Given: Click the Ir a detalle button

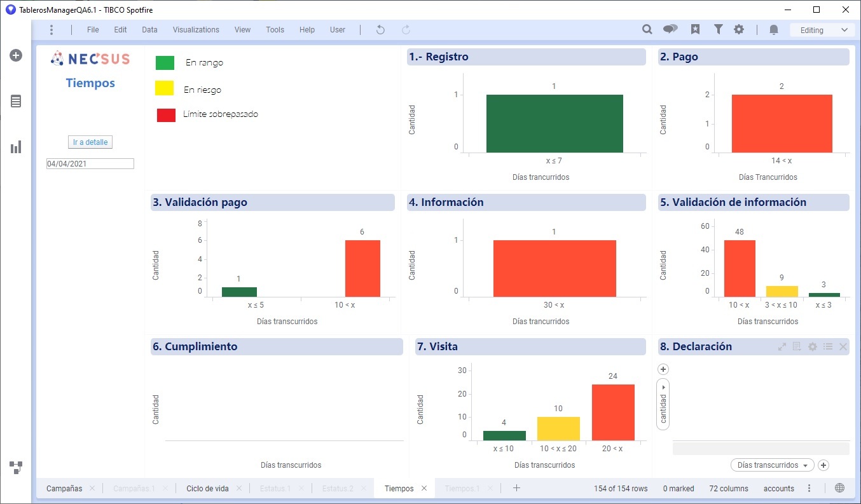Looking at the screenshot, I should point(90,142).
